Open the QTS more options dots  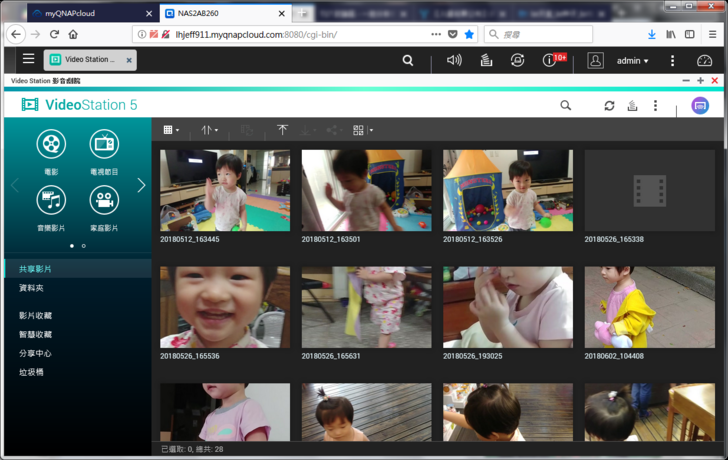672,61
